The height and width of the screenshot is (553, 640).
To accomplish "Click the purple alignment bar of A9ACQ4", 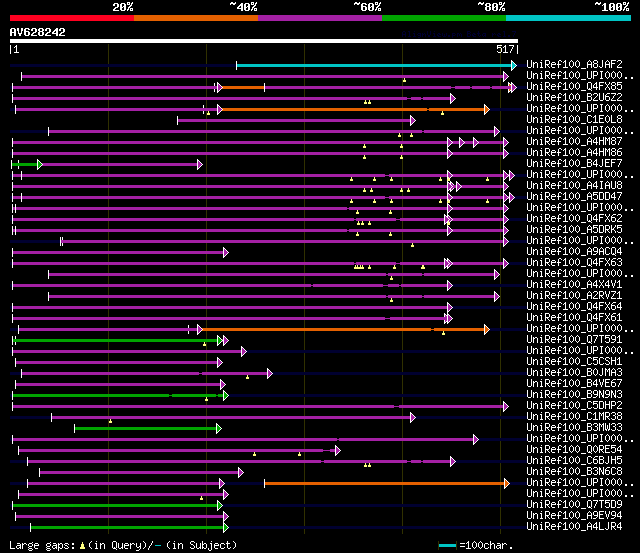I will point(118,253).
